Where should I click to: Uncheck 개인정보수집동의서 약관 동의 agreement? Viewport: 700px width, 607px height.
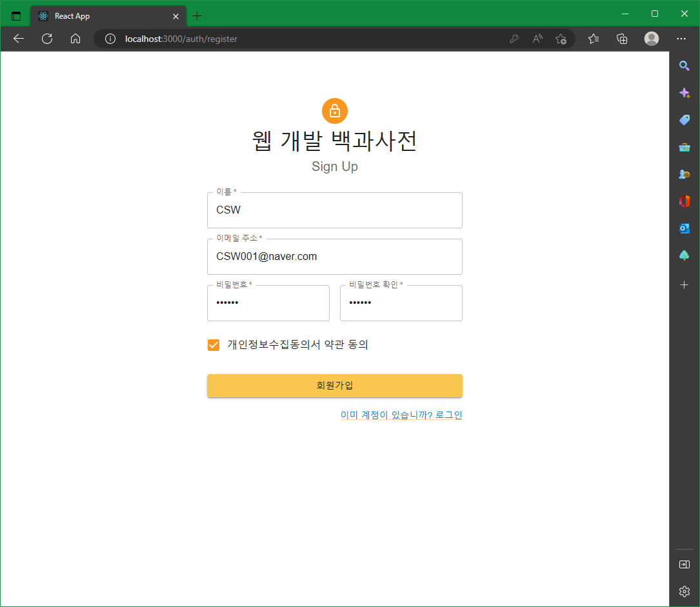(213, 344)
